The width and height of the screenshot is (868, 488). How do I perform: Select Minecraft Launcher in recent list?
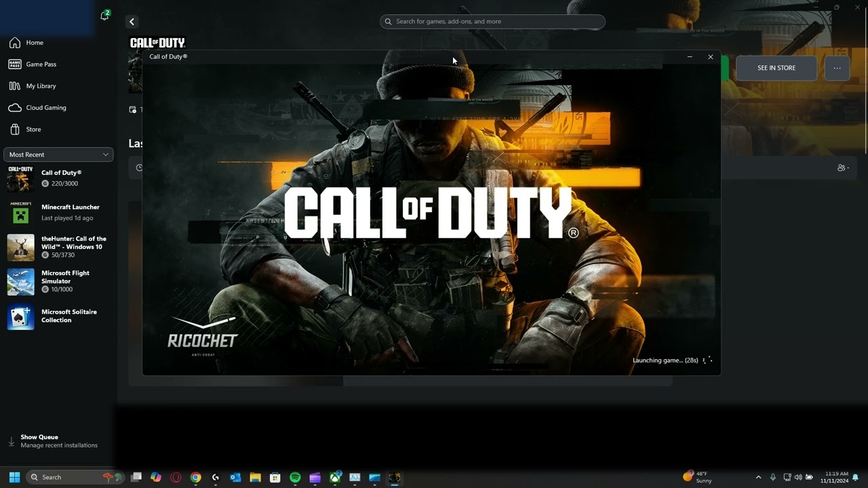58,212
